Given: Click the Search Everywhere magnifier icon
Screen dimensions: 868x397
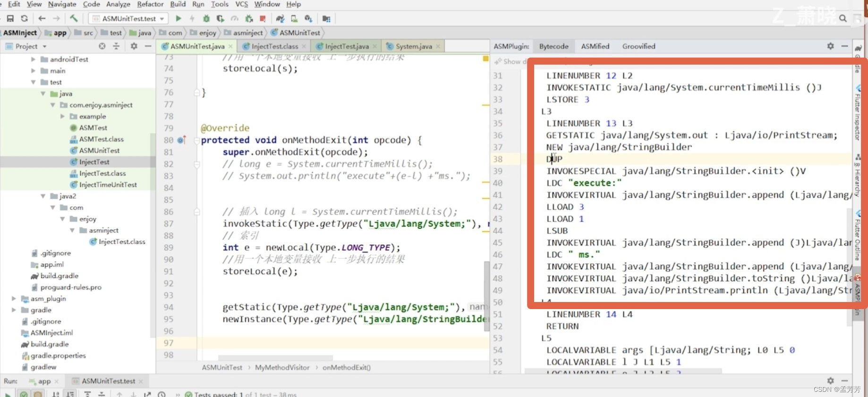Looking at the screenshot, I should point(843,18).
